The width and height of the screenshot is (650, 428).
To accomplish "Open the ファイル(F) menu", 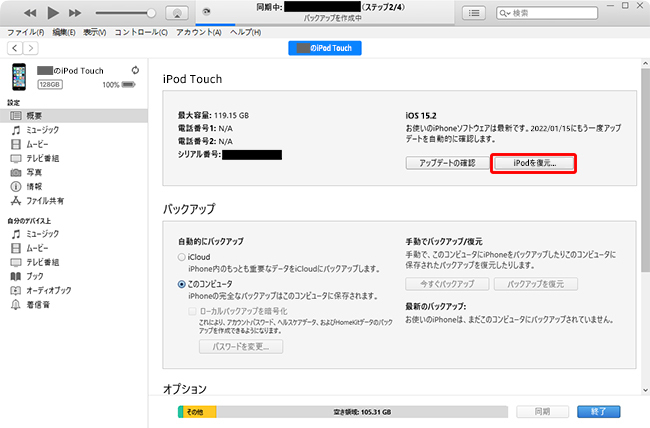I will pos(26,32).
